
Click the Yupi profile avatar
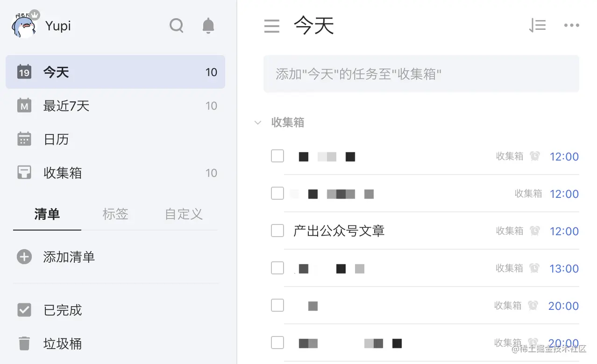coord(23,26)
